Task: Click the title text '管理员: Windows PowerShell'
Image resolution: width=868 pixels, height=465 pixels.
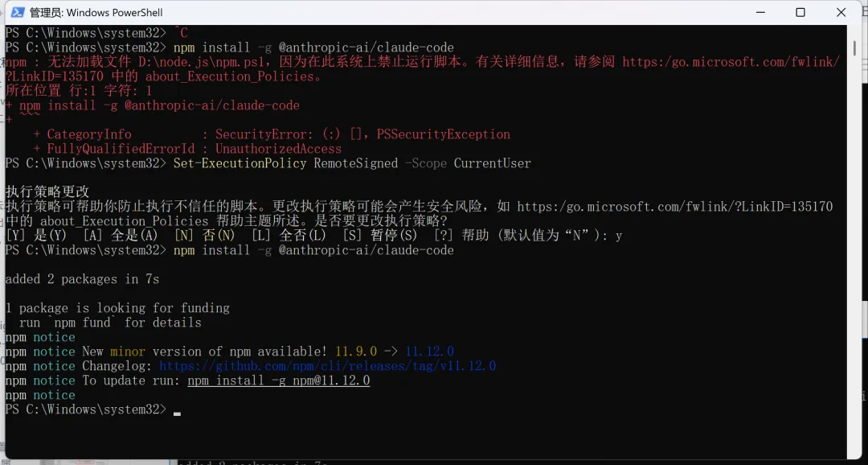Action: [x=96, y=12]
